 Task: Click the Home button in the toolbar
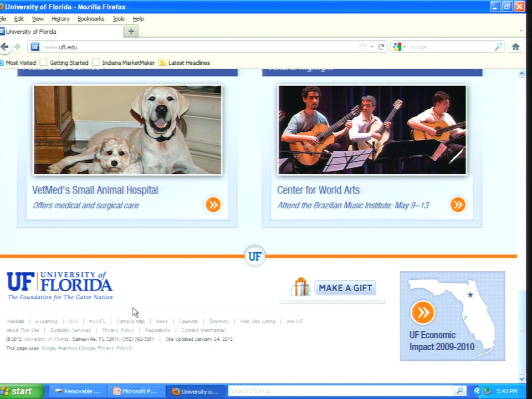tap(515, 47)
